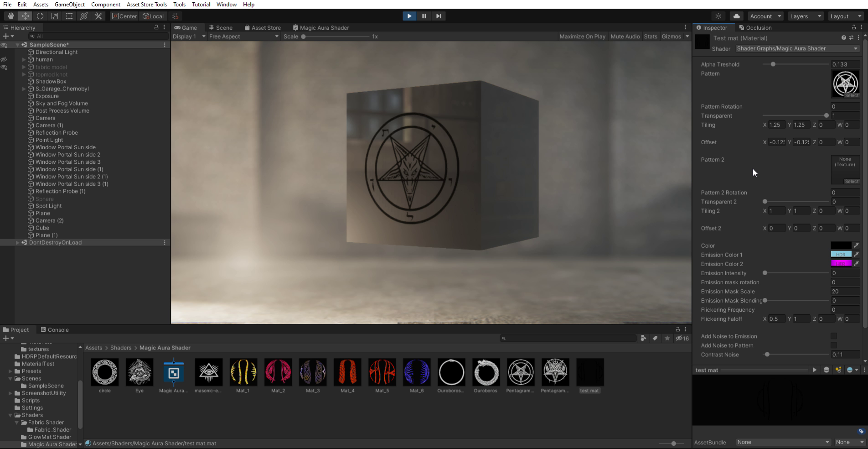868x449 pixels.
Task: Expand S_Garage_Chernobyl in Hierarchy
Action: click(24, 89)
